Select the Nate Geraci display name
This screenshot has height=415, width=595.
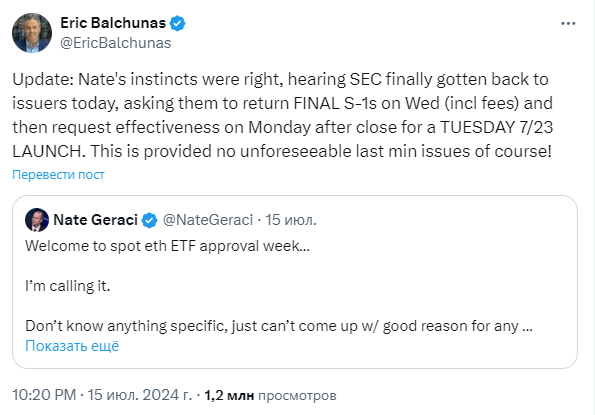[x=95, y=220]
